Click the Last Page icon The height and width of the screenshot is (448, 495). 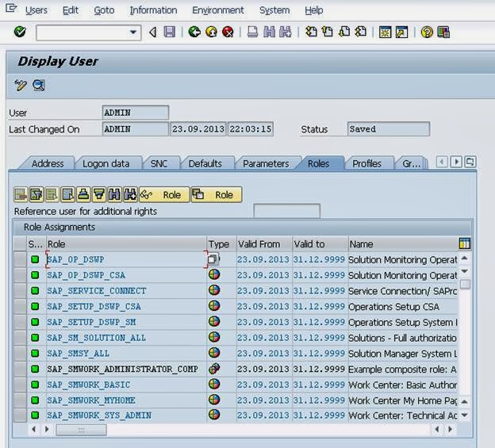360,32
